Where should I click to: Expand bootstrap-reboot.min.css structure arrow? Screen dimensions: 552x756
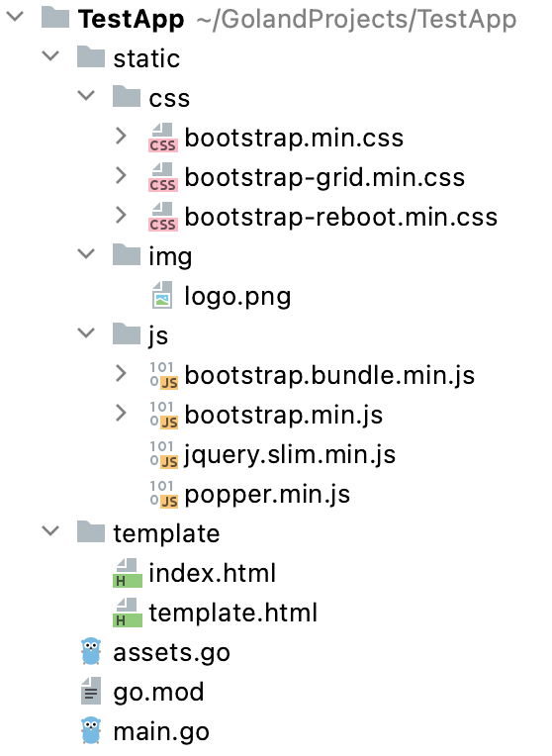point(121,216)
